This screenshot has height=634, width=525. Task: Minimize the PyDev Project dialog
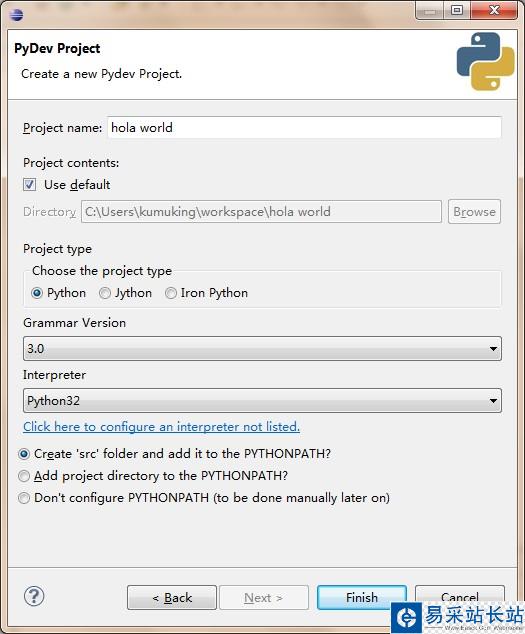click(430, 11)
